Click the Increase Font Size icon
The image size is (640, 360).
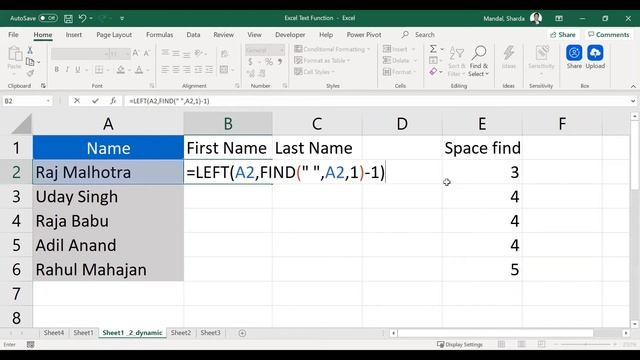click(x=136, y=53)
